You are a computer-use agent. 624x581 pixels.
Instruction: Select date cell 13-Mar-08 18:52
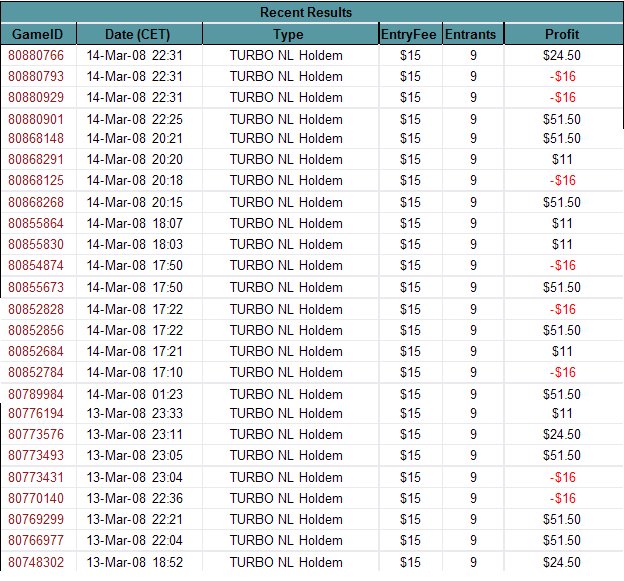click(x=135, y=563)
